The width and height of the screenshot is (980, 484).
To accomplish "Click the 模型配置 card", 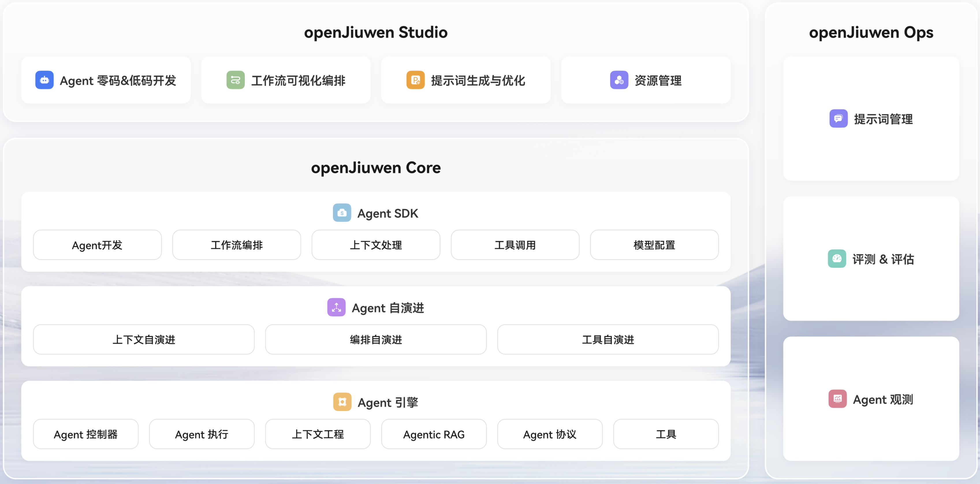I will 654,245.
